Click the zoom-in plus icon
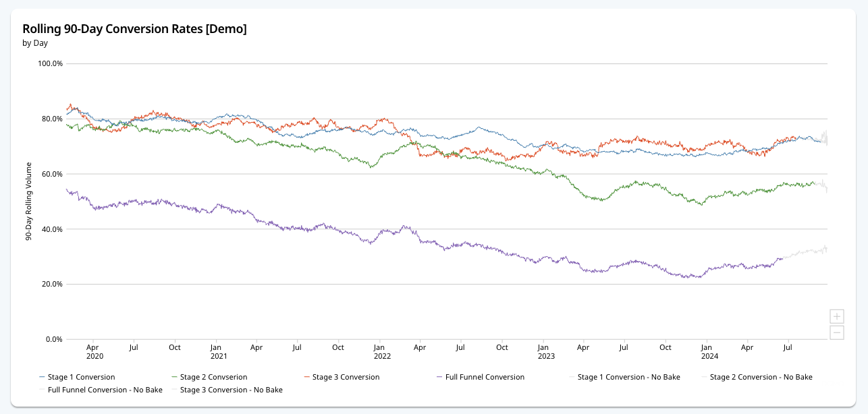This screenshot has height=414, width=868. [x=836, y=316]
